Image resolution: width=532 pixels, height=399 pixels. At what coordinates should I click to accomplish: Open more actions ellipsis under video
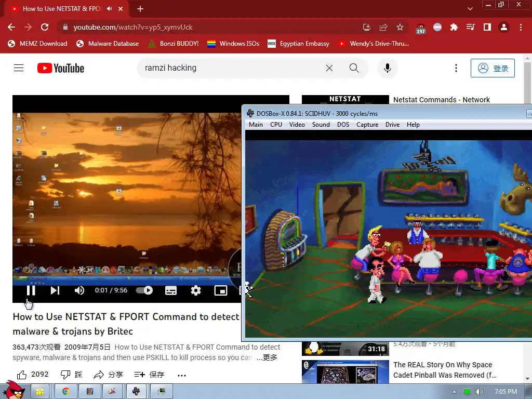click(182, 375)
